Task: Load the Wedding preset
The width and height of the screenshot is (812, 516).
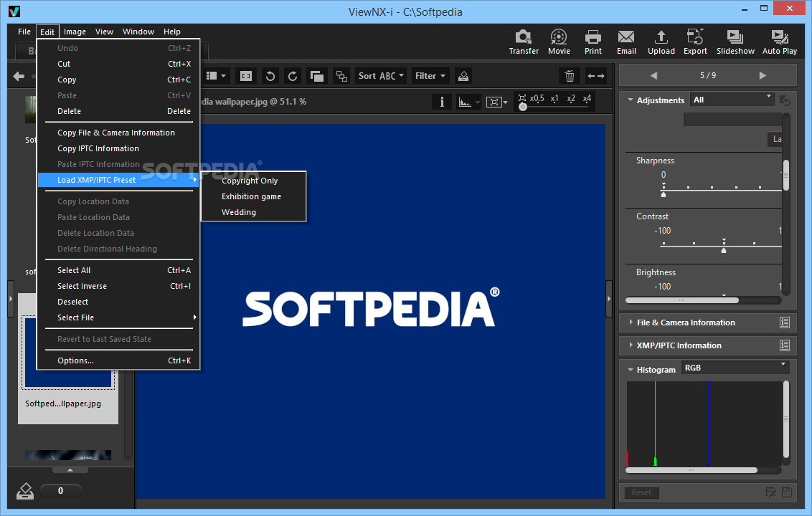Action: click(254, 212)
